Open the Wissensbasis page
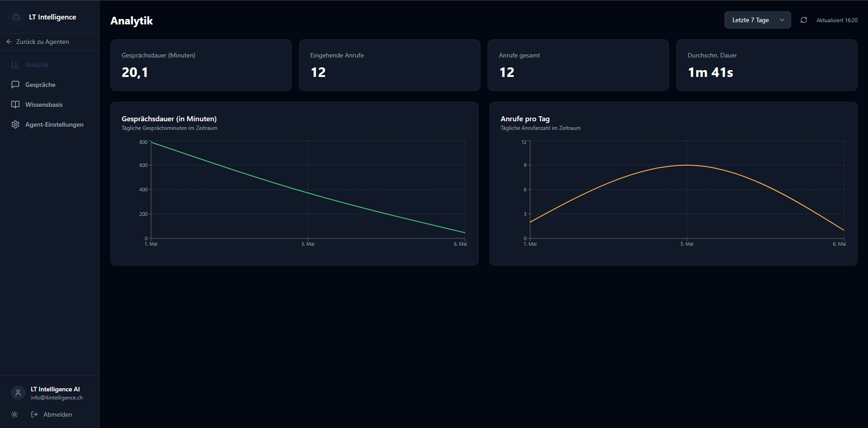868x428 pixels. (50, 105)
